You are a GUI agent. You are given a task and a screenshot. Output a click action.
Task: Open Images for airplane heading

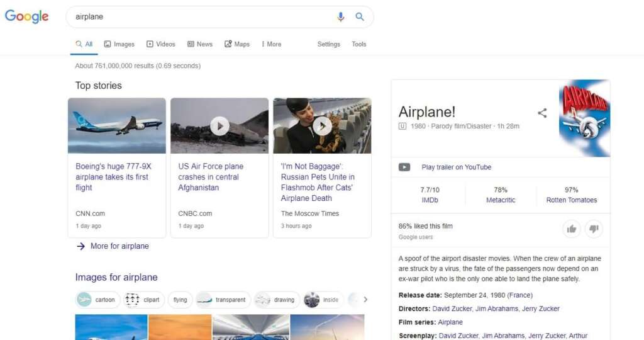pos(116,278)
